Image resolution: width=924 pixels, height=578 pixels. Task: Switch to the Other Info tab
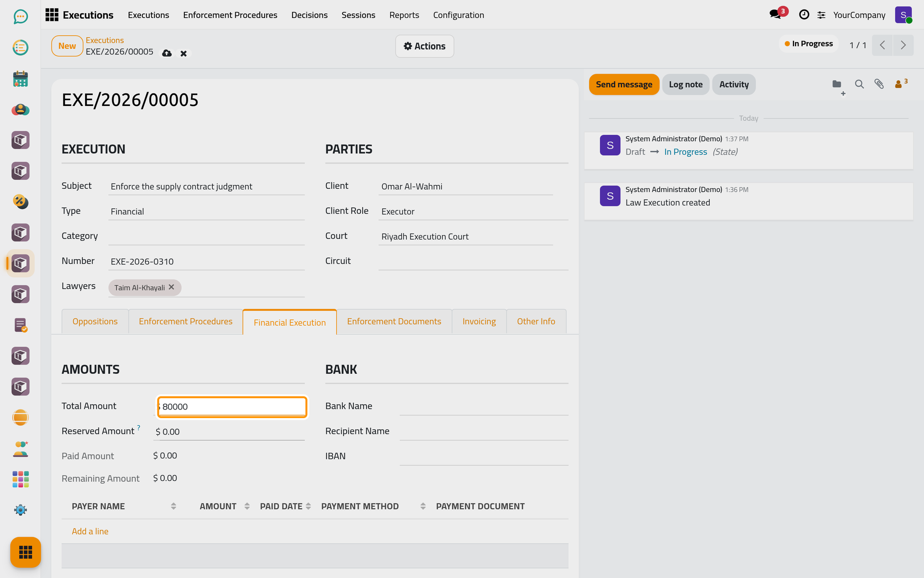tap(536, 321)
